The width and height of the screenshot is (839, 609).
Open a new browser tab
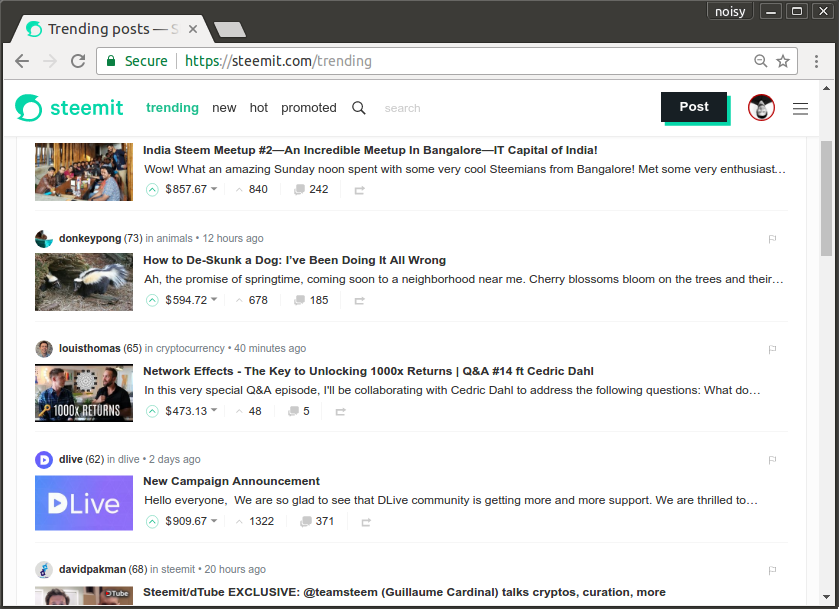coord(230,29)
